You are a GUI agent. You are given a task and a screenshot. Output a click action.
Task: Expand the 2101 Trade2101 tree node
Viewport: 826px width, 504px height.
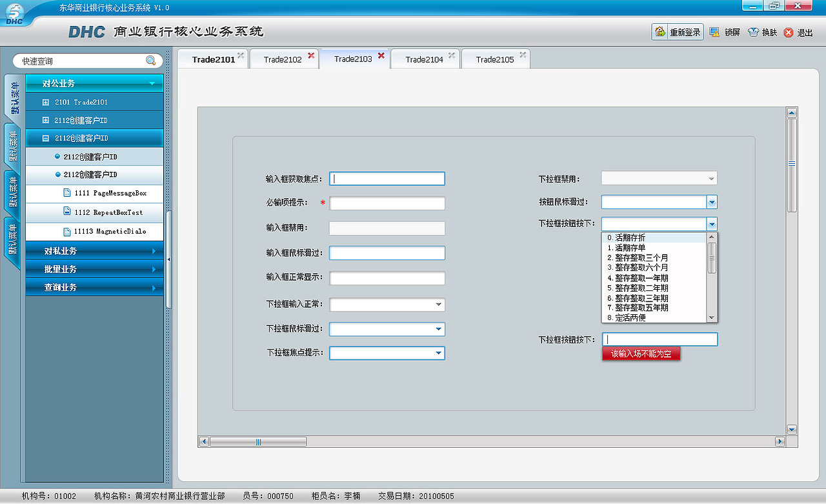click(x=45, y=102)
